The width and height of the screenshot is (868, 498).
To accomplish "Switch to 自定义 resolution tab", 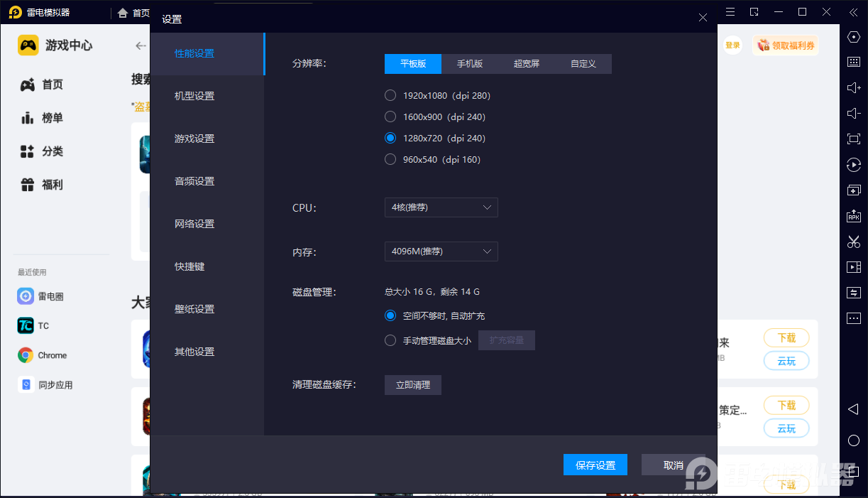I will 583,64.
